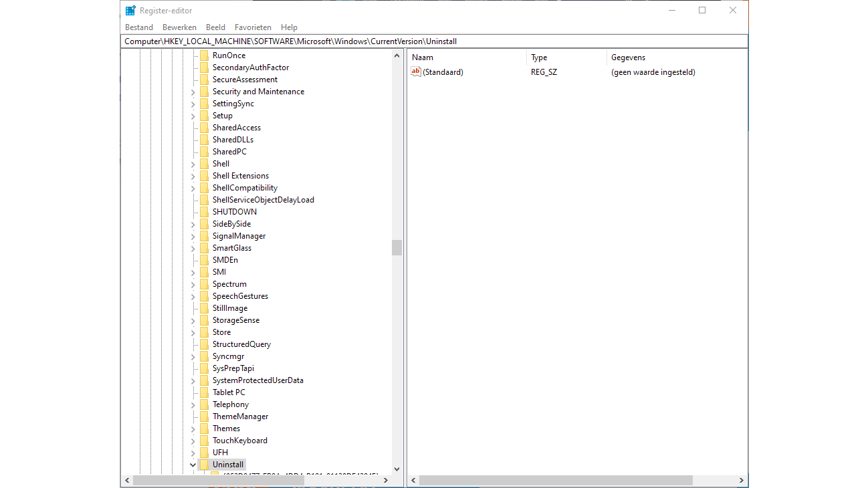
Task: Open the Favorieten menu
Action: [x=253, y=27]
